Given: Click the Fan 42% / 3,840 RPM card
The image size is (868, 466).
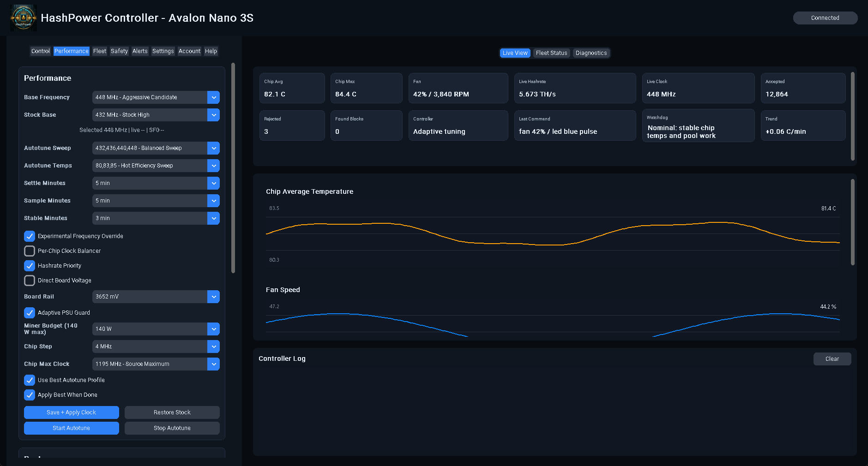Looking at the screenshot, I should pos(458,88).
